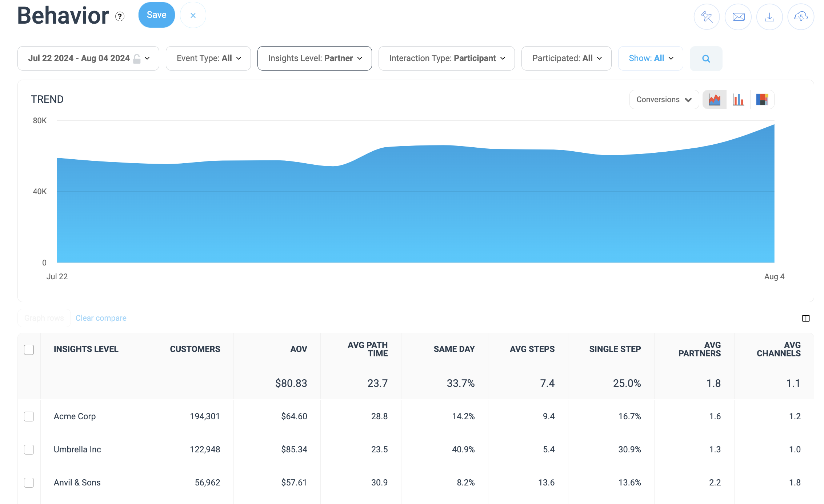Screen dimensions: 824x504
Task: Open the Conversions metric dropdown
Action: pos(664,99)
